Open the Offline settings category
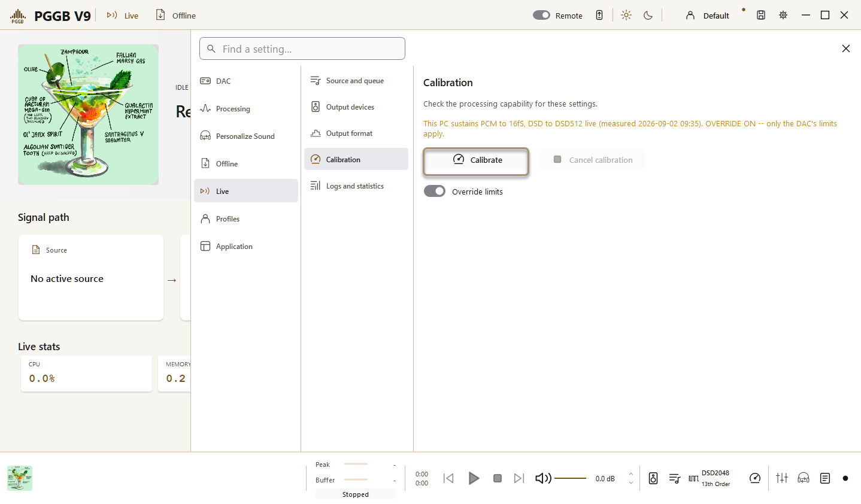Screen dimensions: 861x504 tap(245, 164)
